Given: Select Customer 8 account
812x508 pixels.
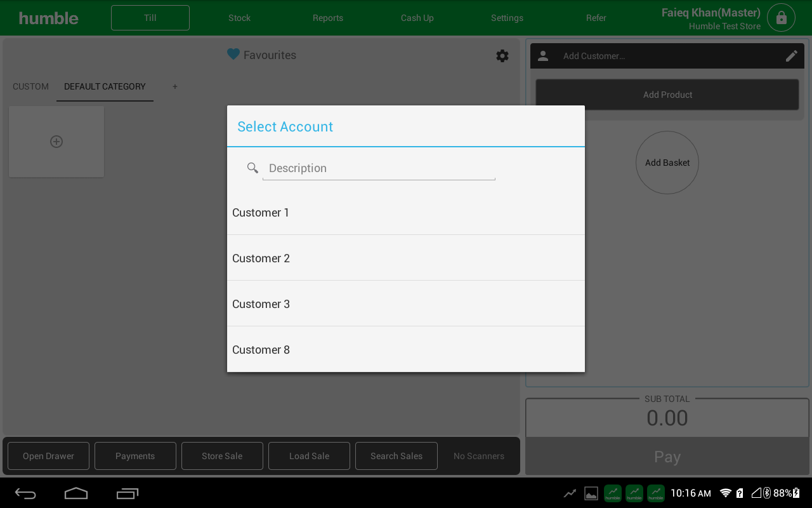Looking at the screenshot, I should [x=406, y=350].
